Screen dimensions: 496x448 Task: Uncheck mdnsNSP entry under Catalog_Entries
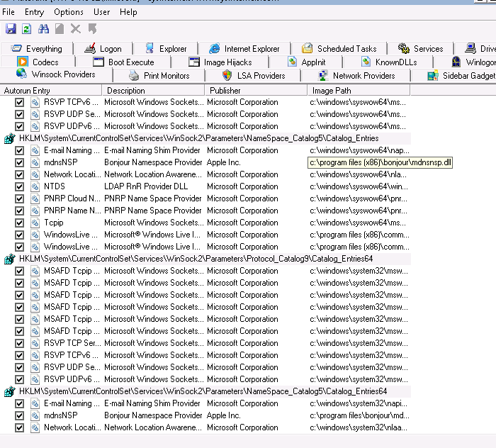tap(20, 162)
